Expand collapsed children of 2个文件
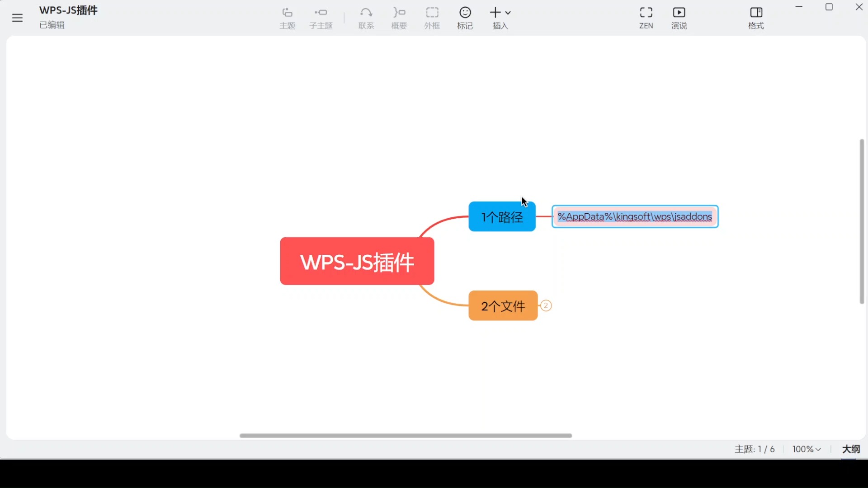Viewport: 868px width, 488px height. 546,306
